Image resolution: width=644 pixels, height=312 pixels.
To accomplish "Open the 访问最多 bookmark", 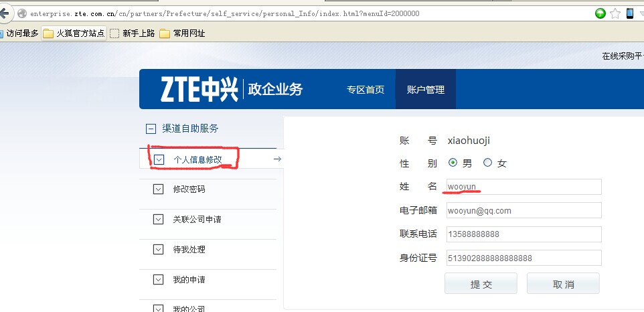I will pos(19,33).
